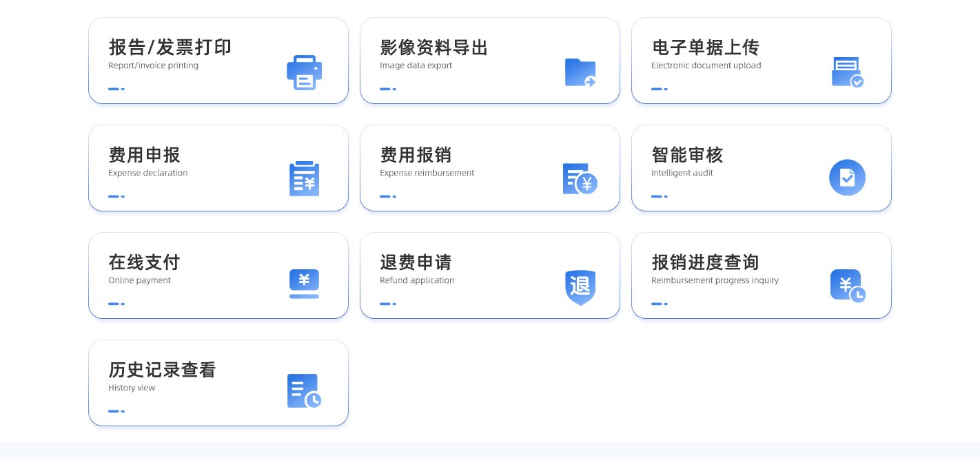980x460 pixels.
Task: Click the history view document icon
Action: pyautogui.click(x=304, y=391)
